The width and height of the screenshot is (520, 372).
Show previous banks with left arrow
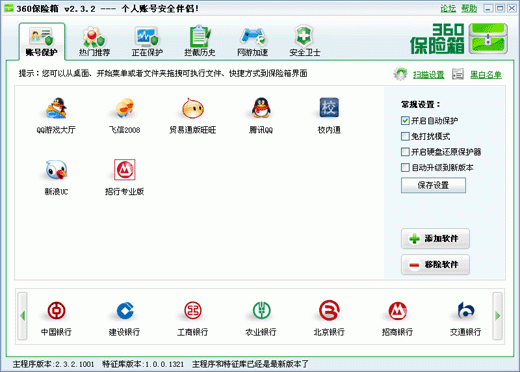tap(22, 316)
